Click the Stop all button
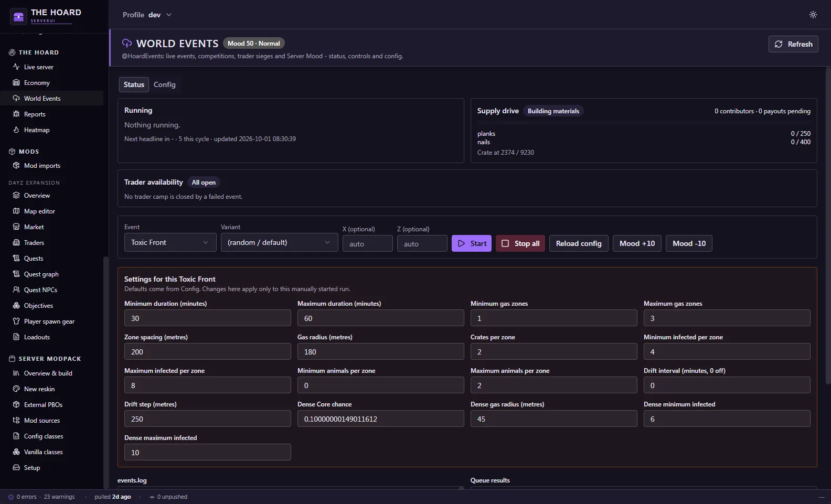Image resolution: width=831 pixels, height=504 pixels. pyautogui.click(x=520, y=243)
